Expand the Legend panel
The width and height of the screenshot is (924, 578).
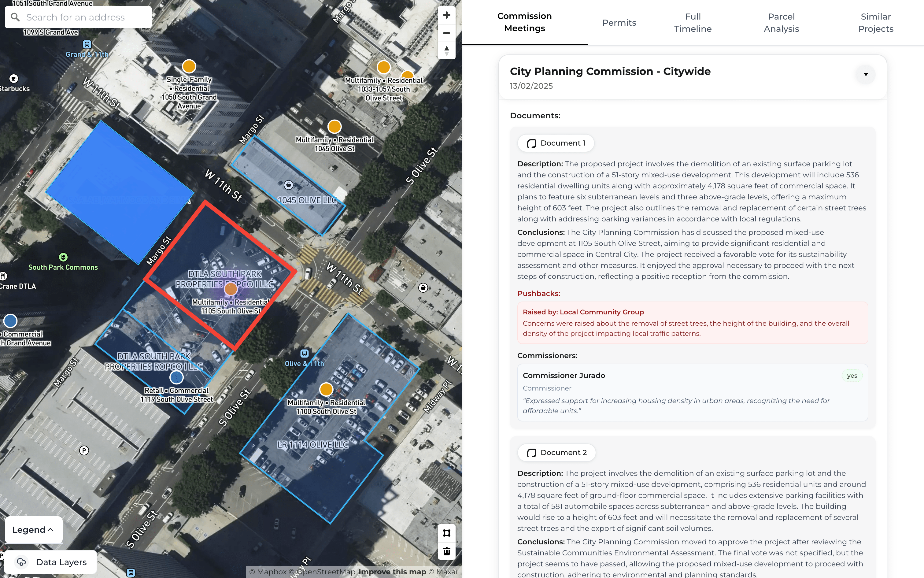point(33,530)
